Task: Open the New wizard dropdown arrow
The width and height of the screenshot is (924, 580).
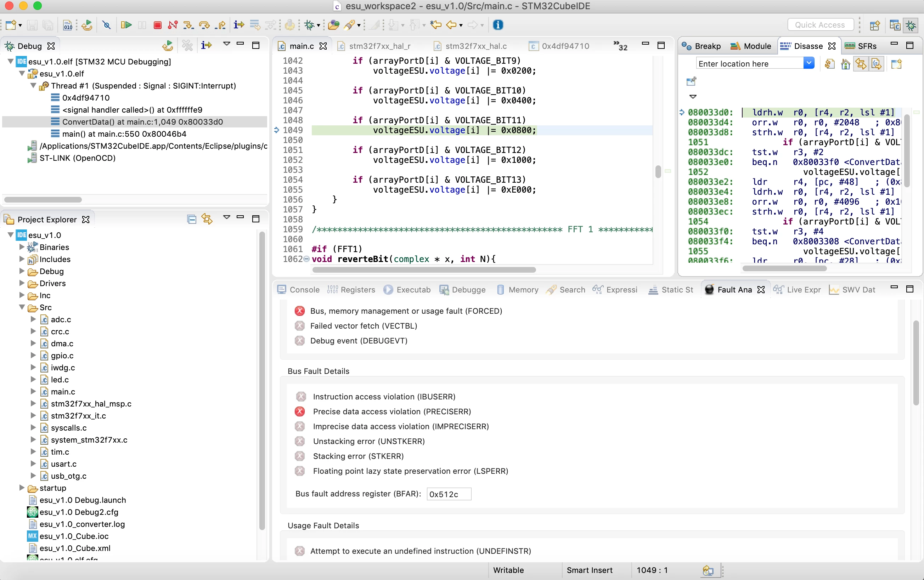Action: tap(20, 26)
